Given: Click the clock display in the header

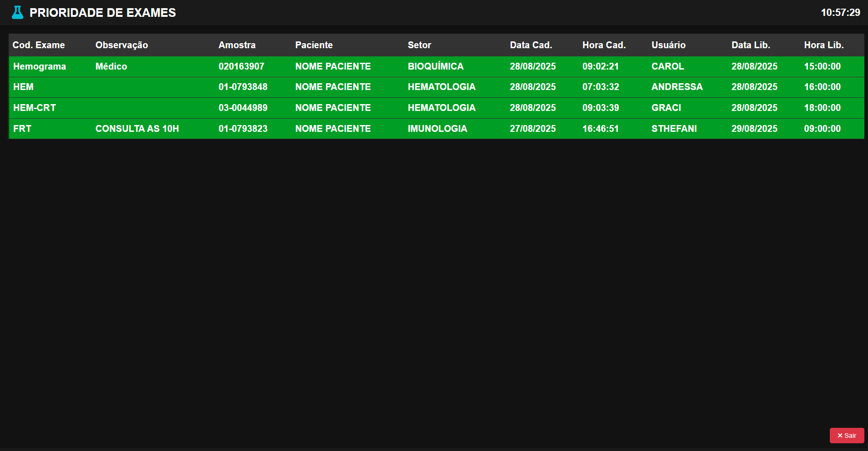Looking at the screenshot, I should [840, 13].
